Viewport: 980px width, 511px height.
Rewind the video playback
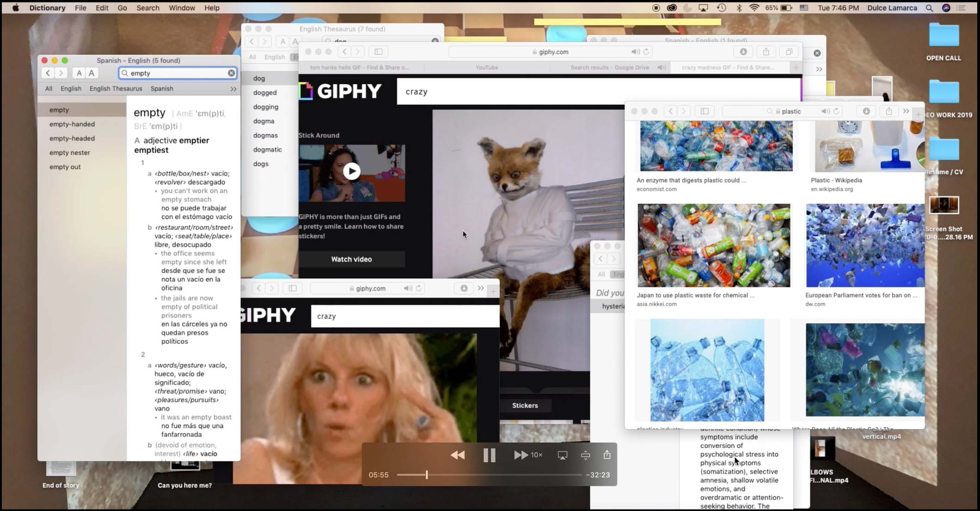coord(458,455)
